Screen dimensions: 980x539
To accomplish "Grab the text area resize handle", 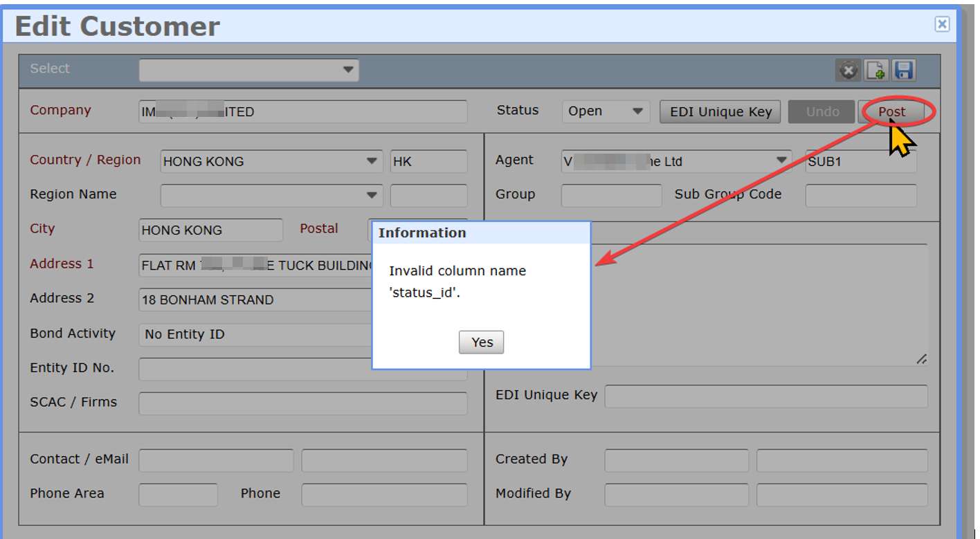I will [921, 359].
